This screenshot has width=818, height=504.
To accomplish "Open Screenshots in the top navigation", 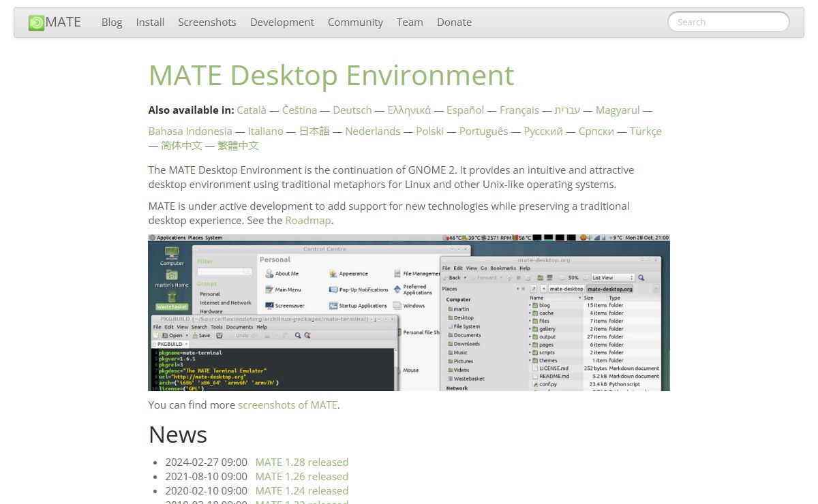I will [207, 22].
